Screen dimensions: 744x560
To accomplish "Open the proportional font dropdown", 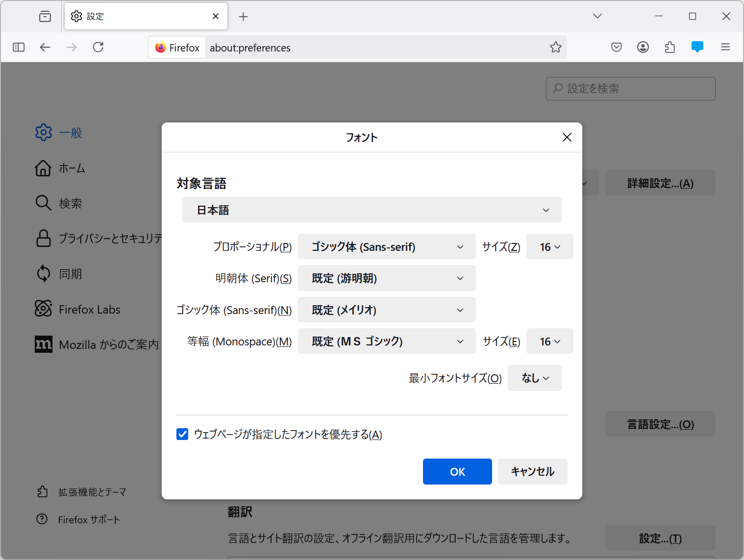I will [386, 246].
